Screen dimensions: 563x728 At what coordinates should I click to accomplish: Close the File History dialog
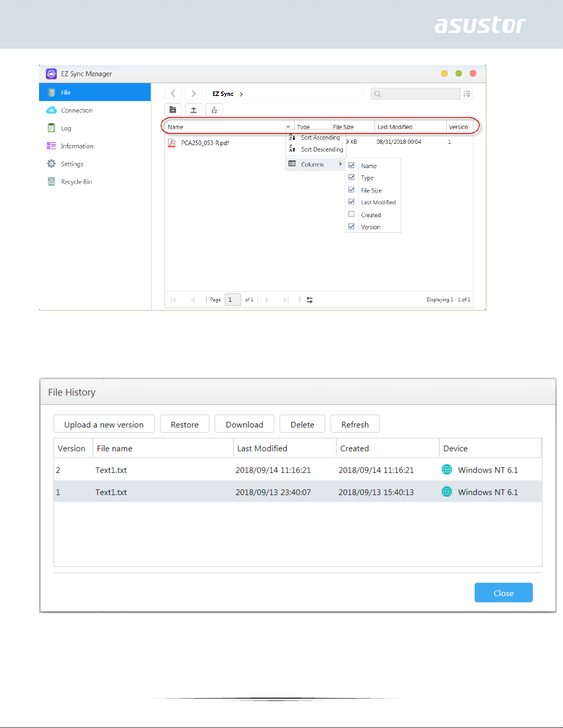pos(504,593)
